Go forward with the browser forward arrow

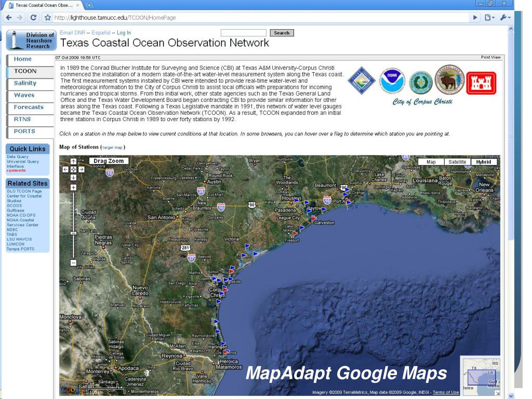tap(20, 18)
